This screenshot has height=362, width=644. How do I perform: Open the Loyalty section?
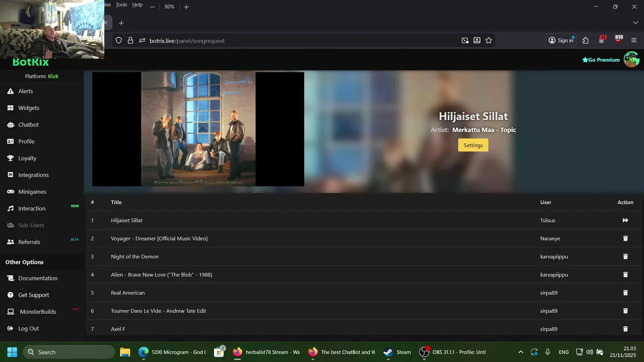point(27,158)
